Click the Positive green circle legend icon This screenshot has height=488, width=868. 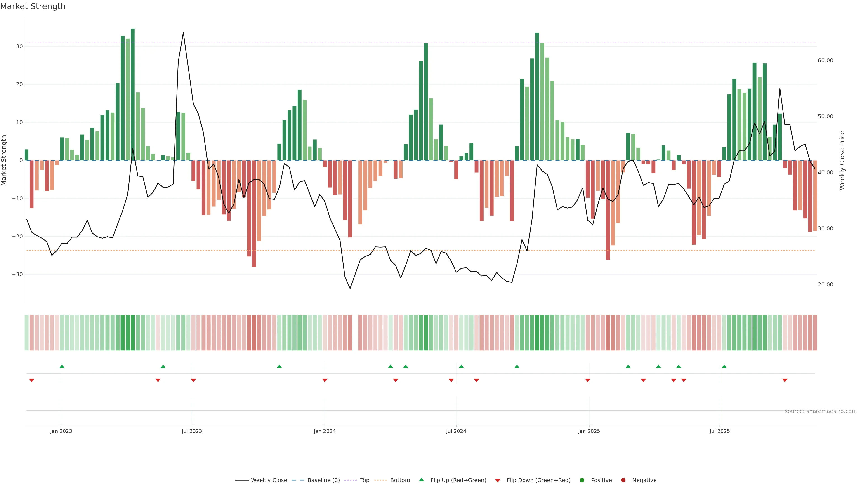click(x=582, y=480)
